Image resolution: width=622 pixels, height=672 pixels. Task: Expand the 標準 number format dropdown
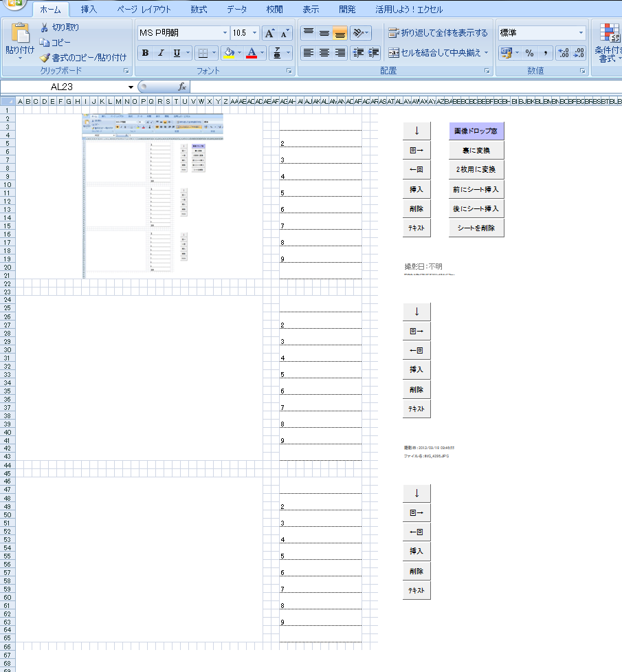pyautogui.click(x=581, y=33)
